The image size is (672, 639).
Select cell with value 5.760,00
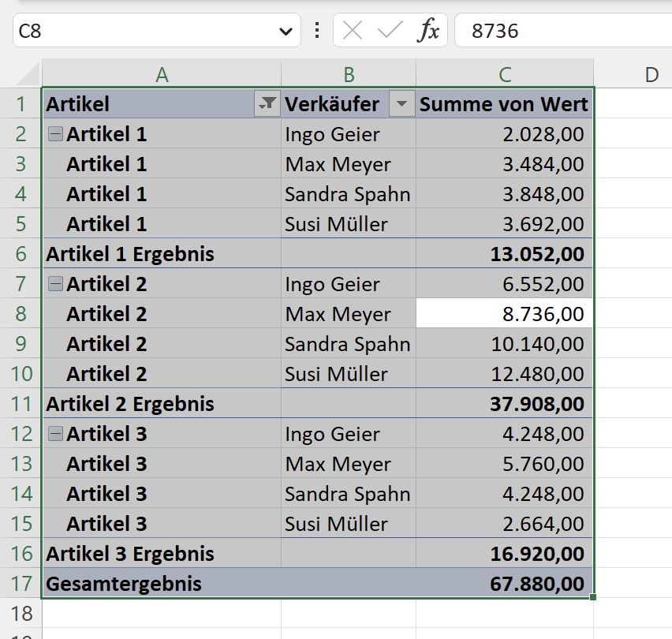(504, 464)
